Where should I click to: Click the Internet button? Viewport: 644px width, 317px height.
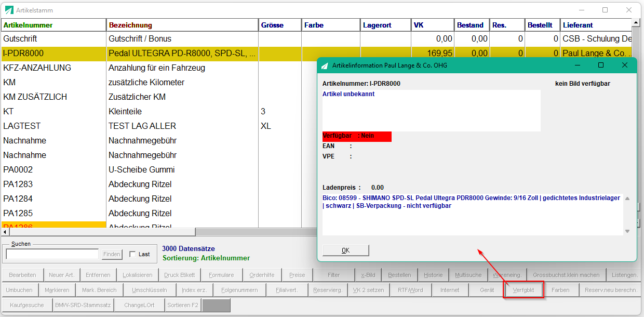[x=450, y=290]
